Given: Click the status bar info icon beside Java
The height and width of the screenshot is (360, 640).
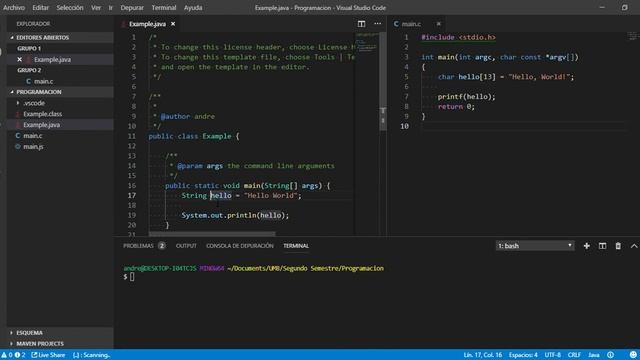Looking at the screenshot, I should 610,355.
